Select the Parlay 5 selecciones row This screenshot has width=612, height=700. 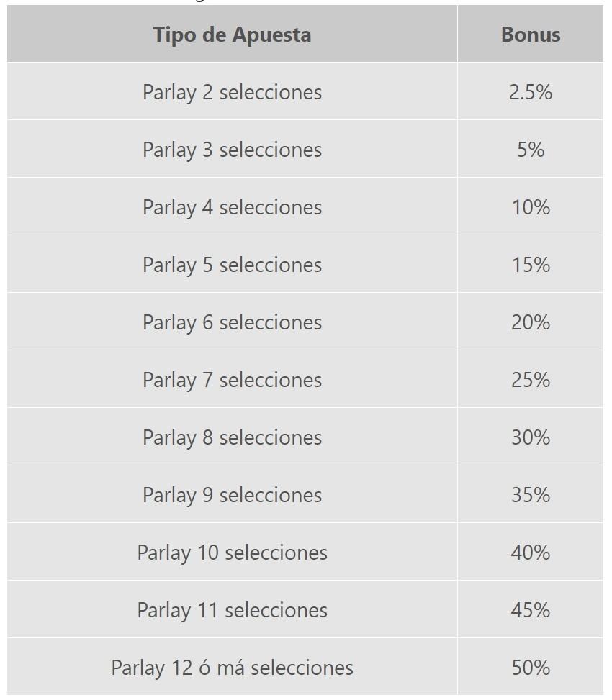pos(305,264)
